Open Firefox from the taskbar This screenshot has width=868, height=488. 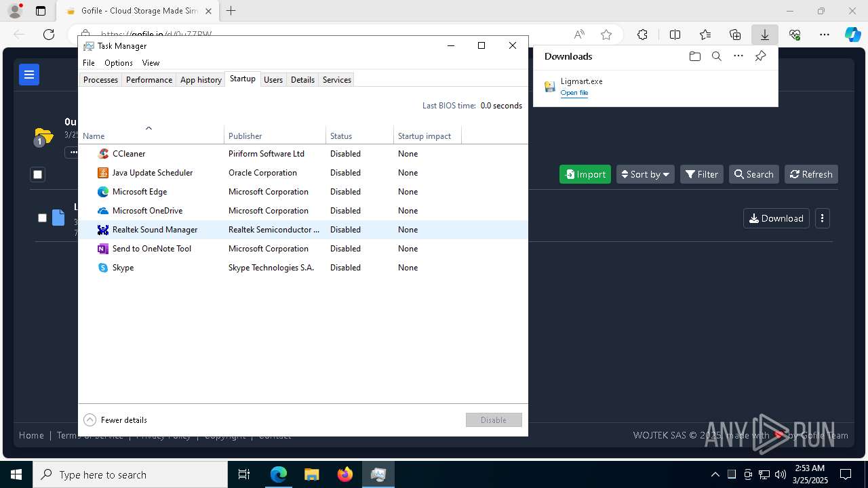coord(344,474)
